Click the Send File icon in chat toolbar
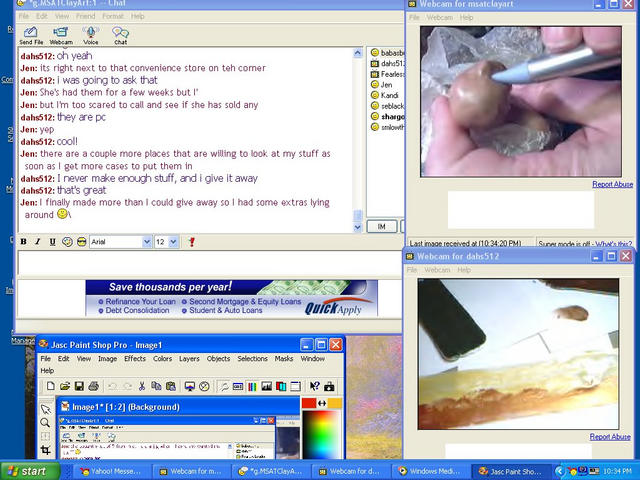The width and height of the screenshot is (640, 480). 31,35
